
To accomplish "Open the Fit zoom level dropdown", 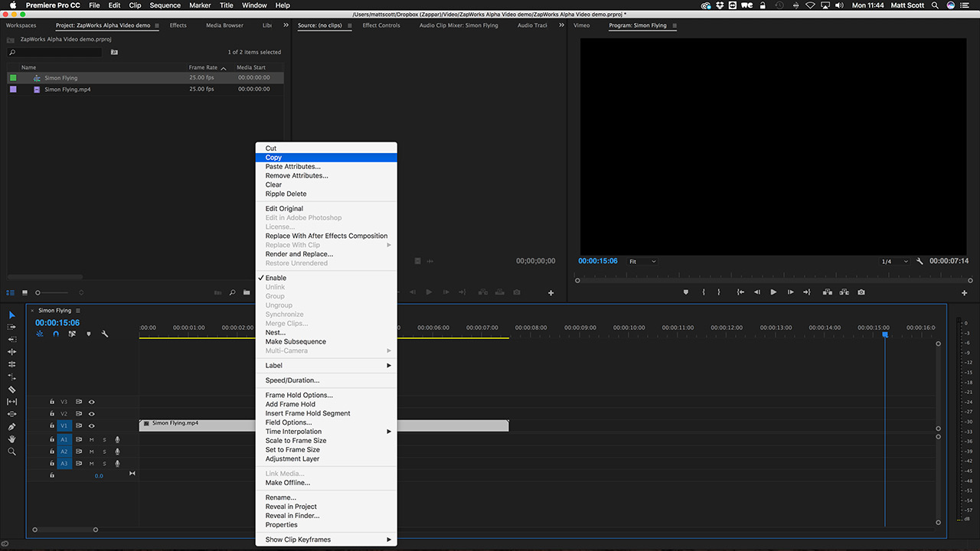I will 642,262.
